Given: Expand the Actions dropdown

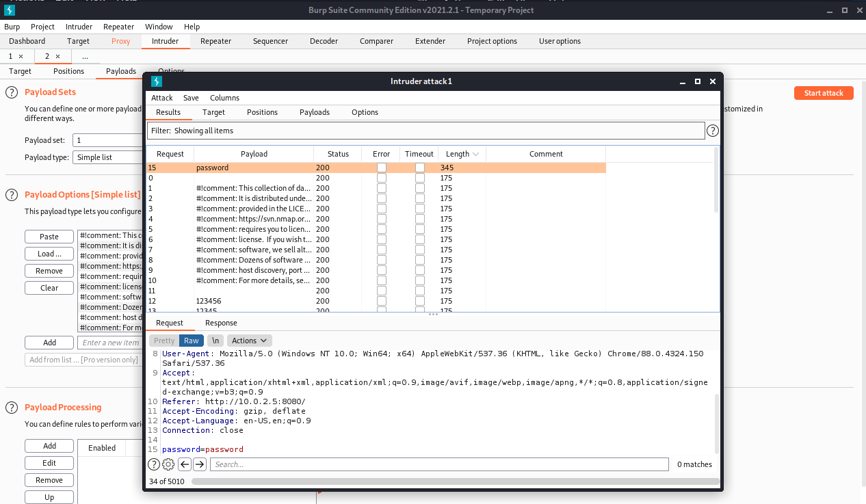Looking at the screenshot, I should [250, 341].
